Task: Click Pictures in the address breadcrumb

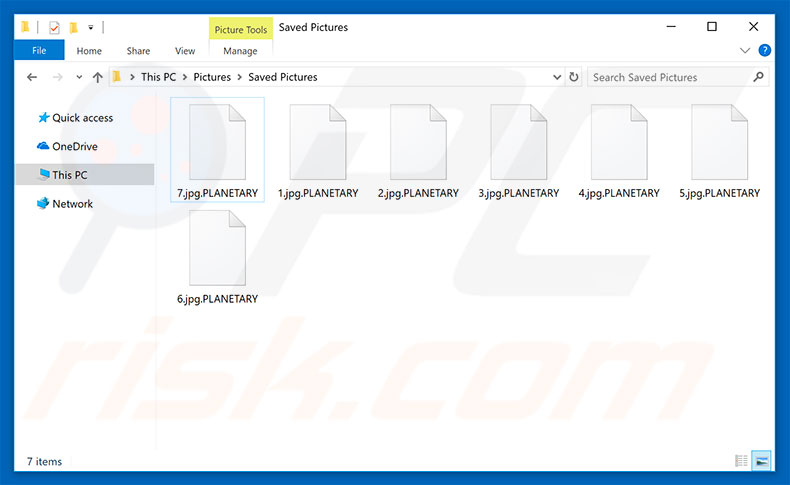Action: tap(211, 77)
